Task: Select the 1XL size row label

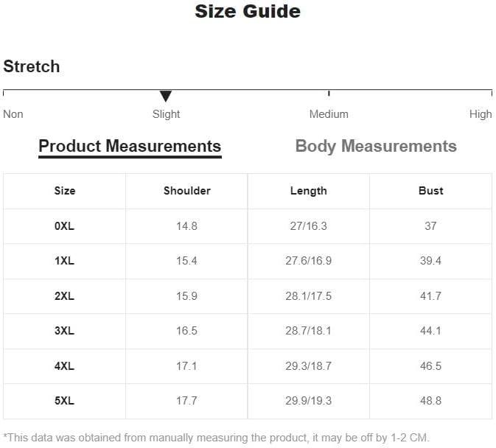Action: 65,261
